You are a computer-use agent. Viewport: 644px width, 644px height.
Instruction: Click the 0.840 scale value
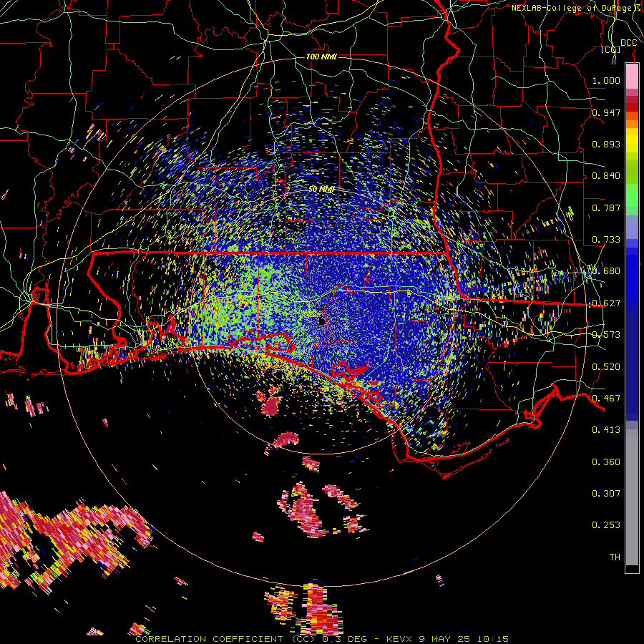click(606, 176)
